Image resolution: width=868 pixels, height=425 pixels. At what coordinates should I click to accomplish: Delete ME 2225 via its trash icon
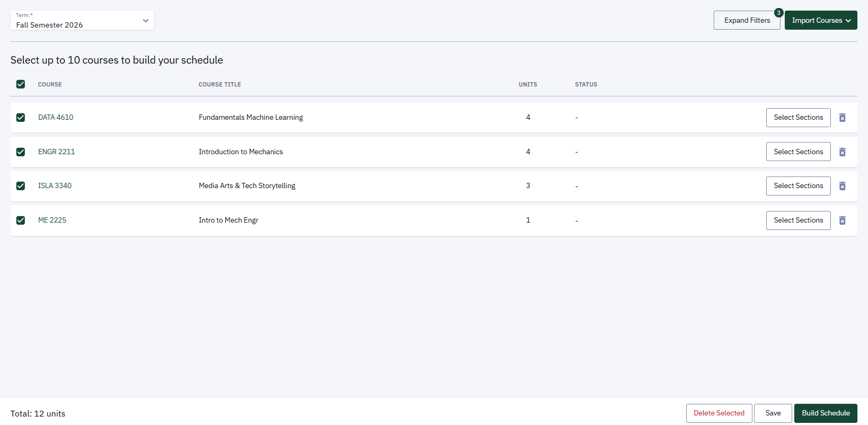pos(842,220)
